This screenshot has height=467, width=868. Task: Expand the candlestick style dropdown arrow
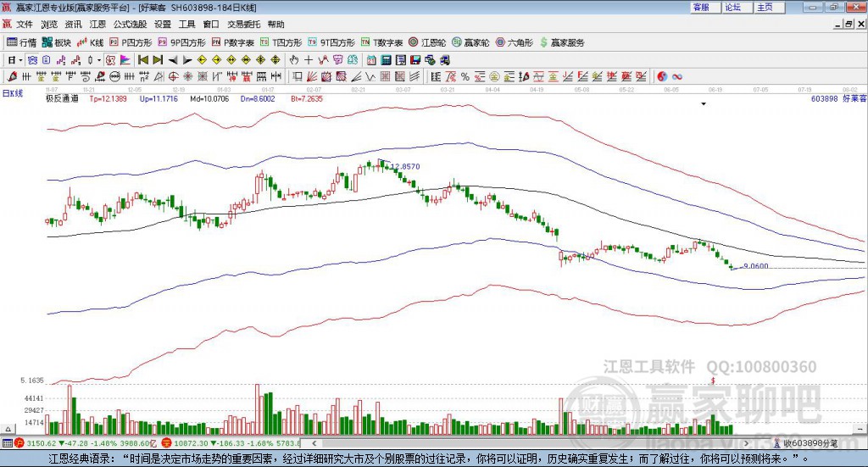(99, 60)
